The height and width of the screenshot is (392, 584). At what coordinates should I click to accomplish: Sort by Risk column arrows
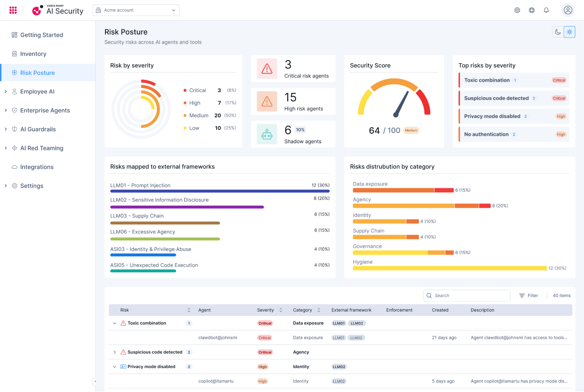[189, 310]
